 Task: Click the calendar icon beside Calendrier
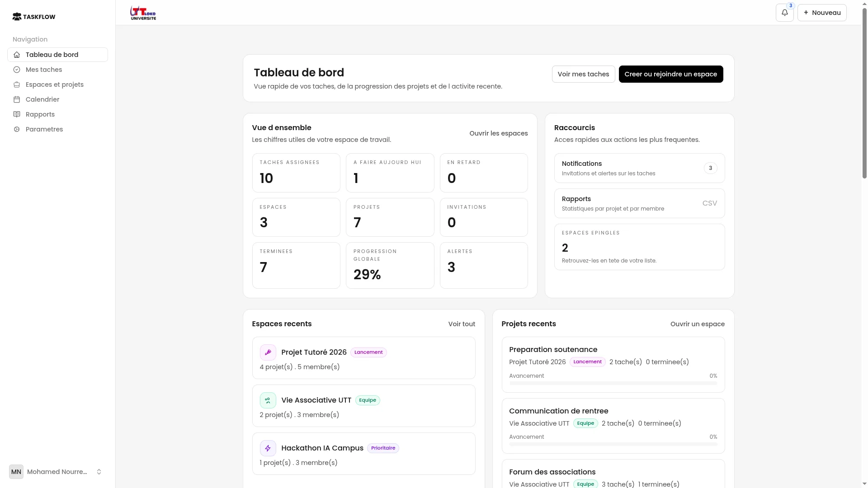(x=17, y=99)
